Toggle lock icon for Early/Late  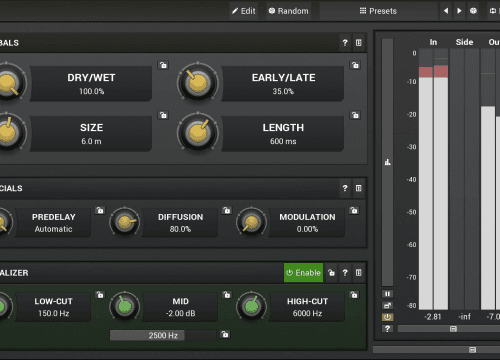[355, 65]
